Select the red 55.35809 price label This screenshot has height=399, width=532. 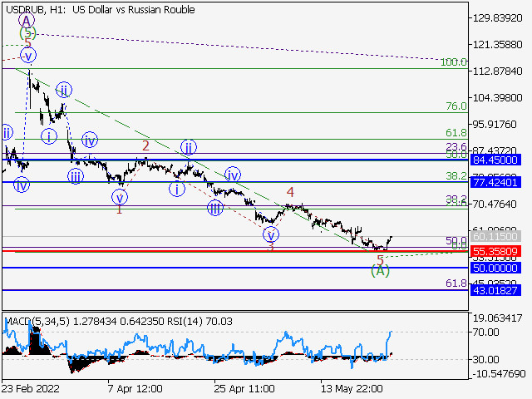click(x=495, y=251)
